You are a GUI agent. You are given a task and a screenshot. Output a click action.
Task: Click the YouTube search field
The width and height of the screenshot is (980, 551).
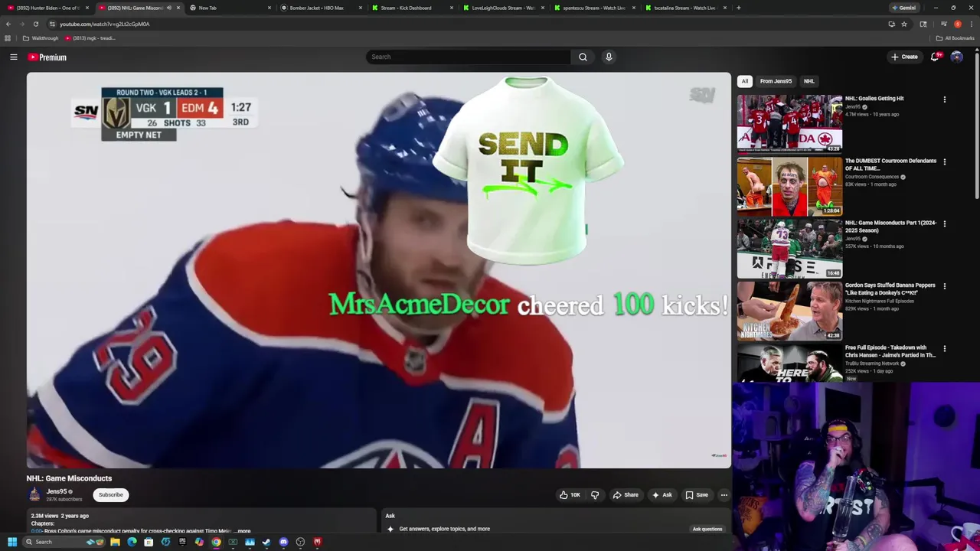click(469, 57)
